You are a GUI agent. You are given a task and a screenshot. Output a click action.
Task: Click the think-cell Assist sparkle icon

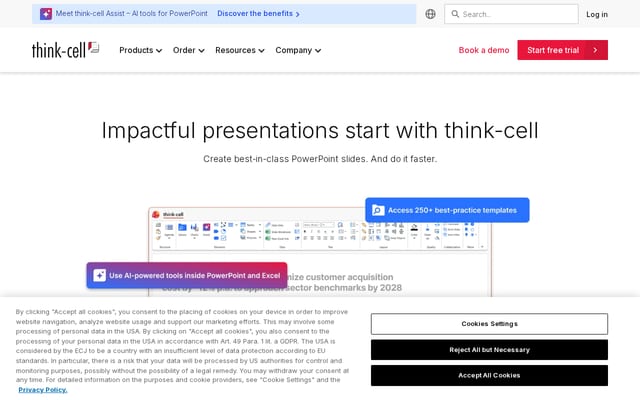pyautogui.click(x=46, y=14)
